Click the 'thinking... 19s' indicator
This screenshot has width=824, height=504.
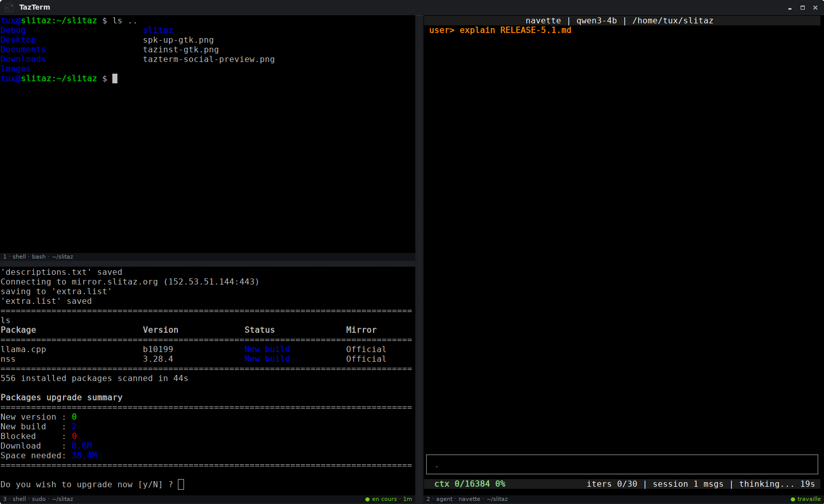777,484
